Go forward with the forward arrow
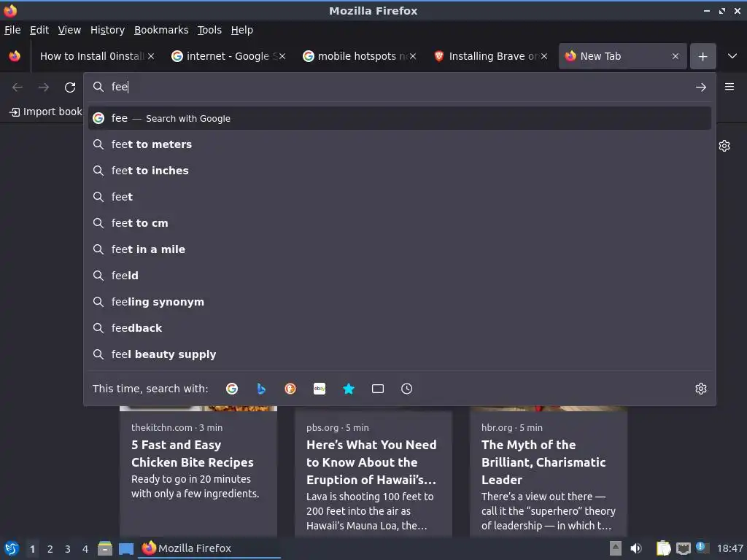Viewport: 747px width, 560px height. [x=44, y=87]
